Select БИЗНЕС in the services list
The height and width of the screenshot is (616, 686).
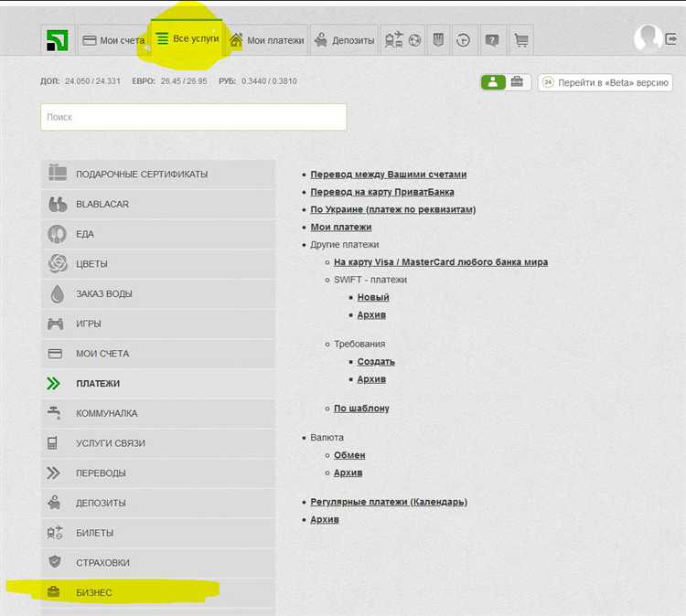click(158, 592)
